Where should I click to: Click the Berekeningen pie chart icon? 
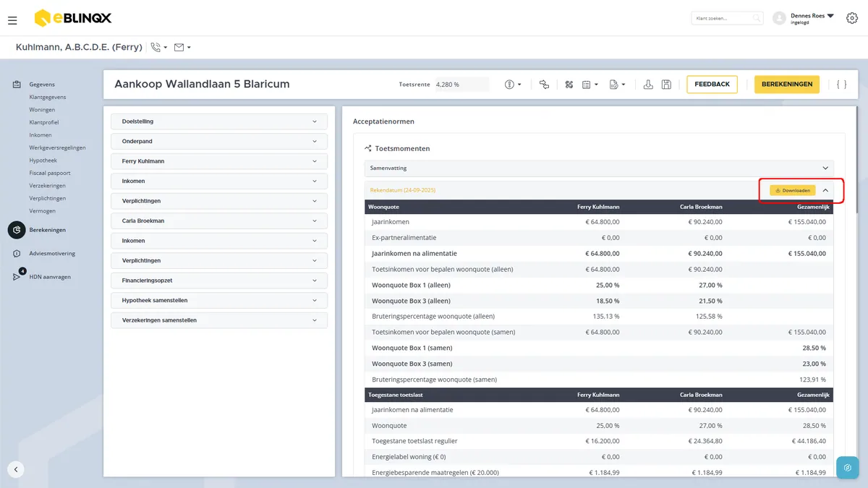point(17,230)
